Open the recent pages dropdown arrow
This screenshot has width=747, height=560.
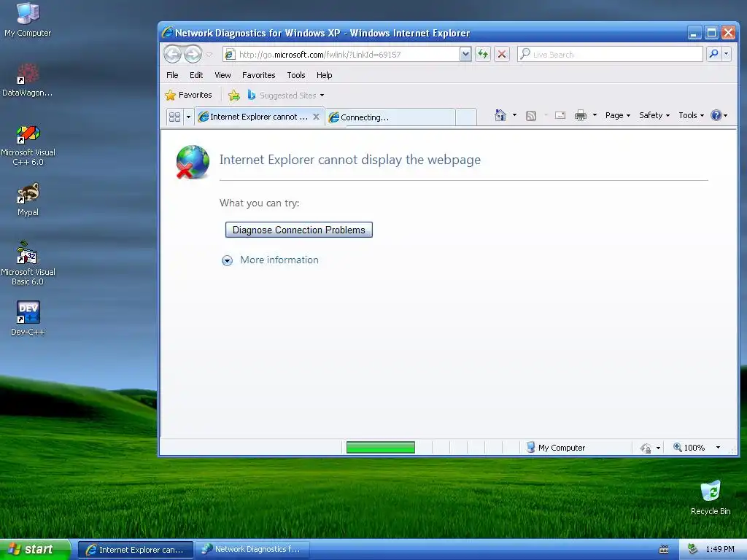(209, 55)
